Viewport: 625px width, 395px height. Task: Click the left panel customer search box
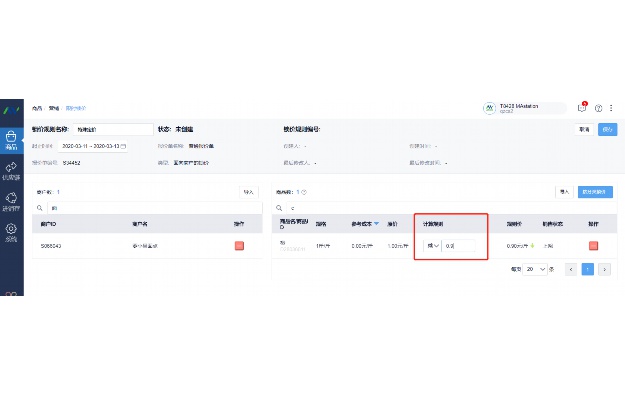tap(155, 208)
